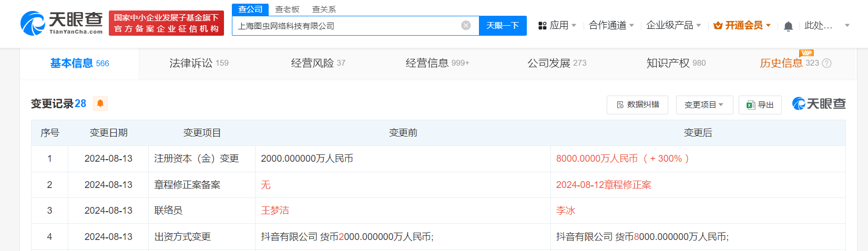Click the help question mark beside 历史信息

(826, 64)
